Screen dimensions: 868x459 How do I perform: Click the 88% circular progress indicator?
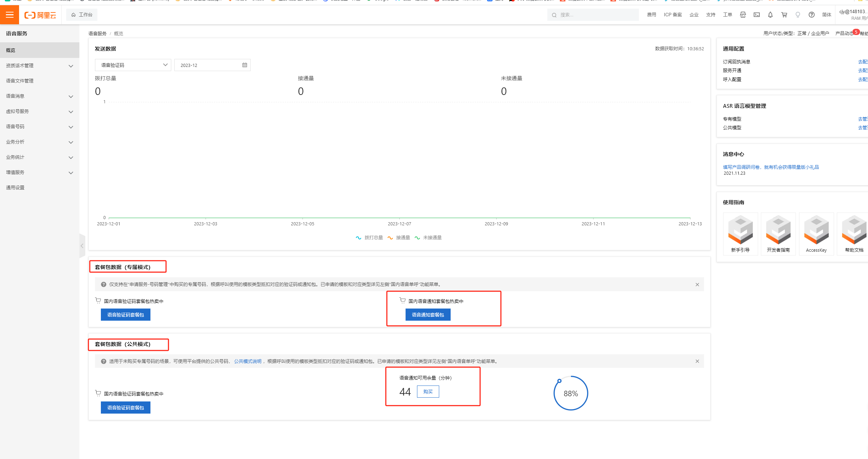[x=571, y=393]
